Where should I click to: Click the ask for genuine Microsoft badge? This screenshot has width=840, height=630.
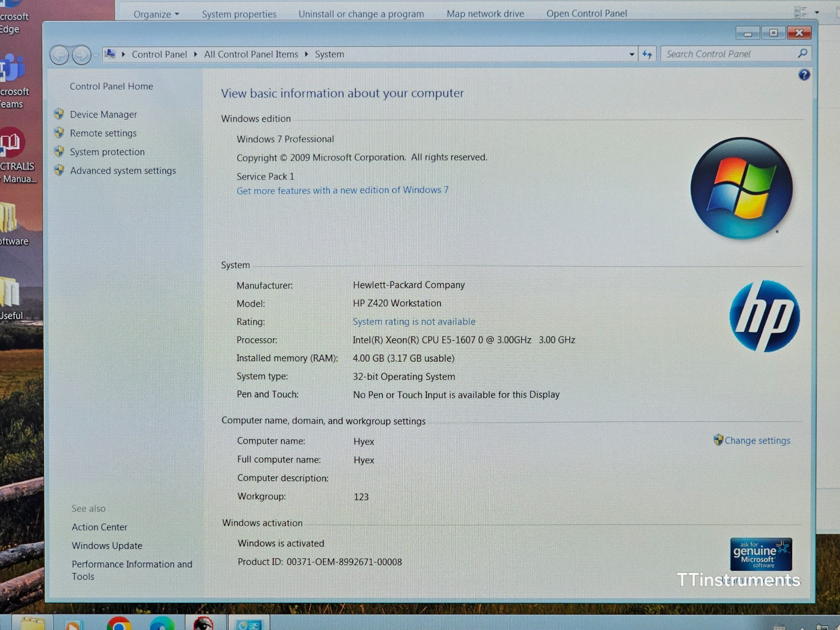(x=761, y=554)
